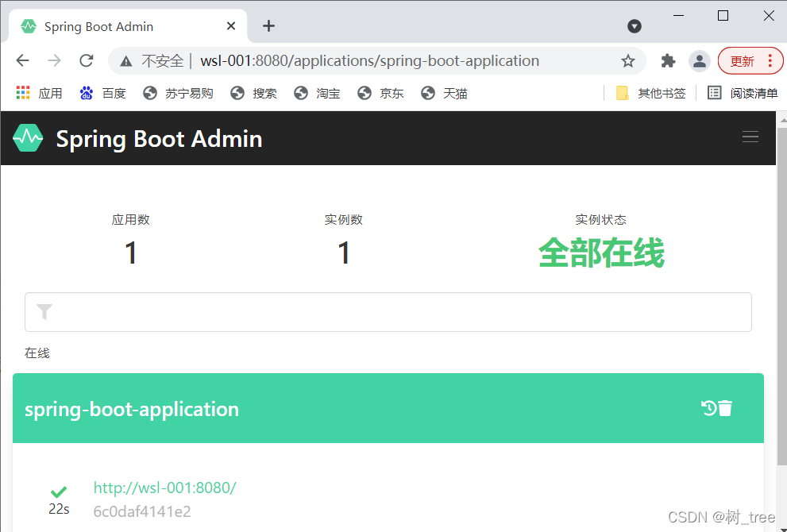787x532 pixels.
Task: Open Chrome three-dot menu
Action: 770,61
